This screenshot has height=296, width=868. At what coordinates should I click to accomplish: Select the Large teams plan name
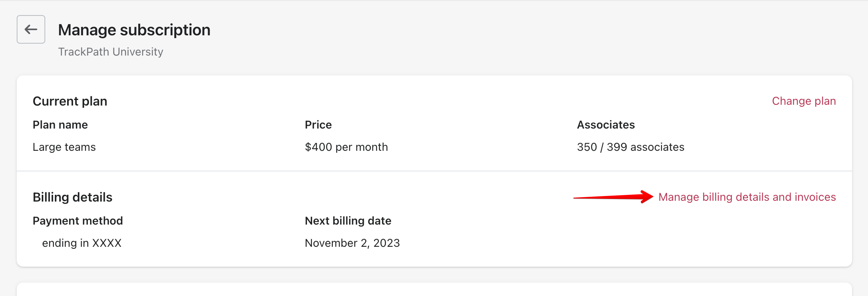pyautogui.click(x=64, y=147)
